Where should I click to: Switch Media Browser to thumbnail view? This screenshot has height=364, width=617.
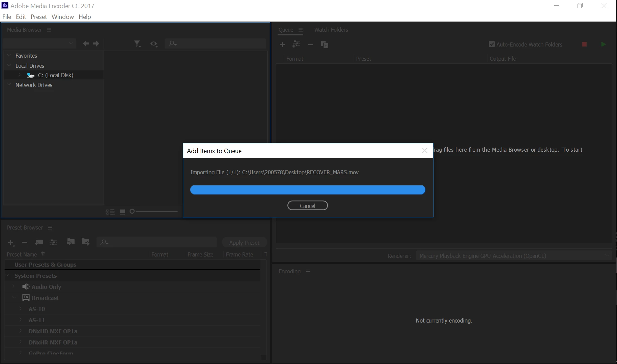click(x=123, y=212)
